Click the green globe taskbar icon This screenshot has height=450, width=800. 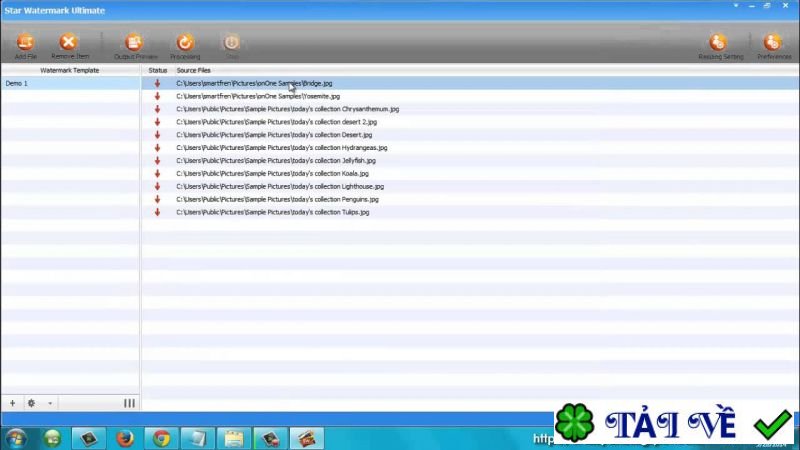[52, 438]
